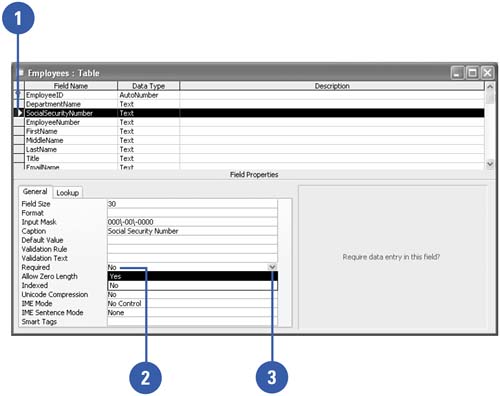Select the SocialSecurityNumber field name cell
This screenshot has width=500, height=396.
click(x=71, y=113)
